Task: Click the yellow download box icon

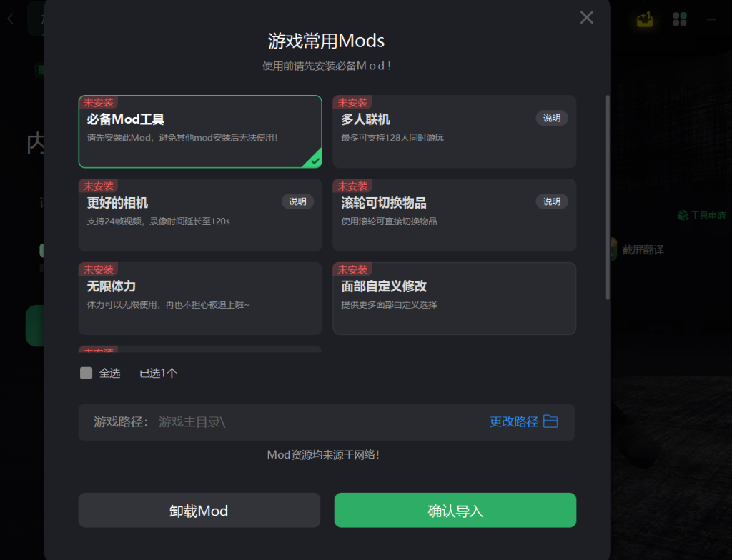Action: pos(646,19)
